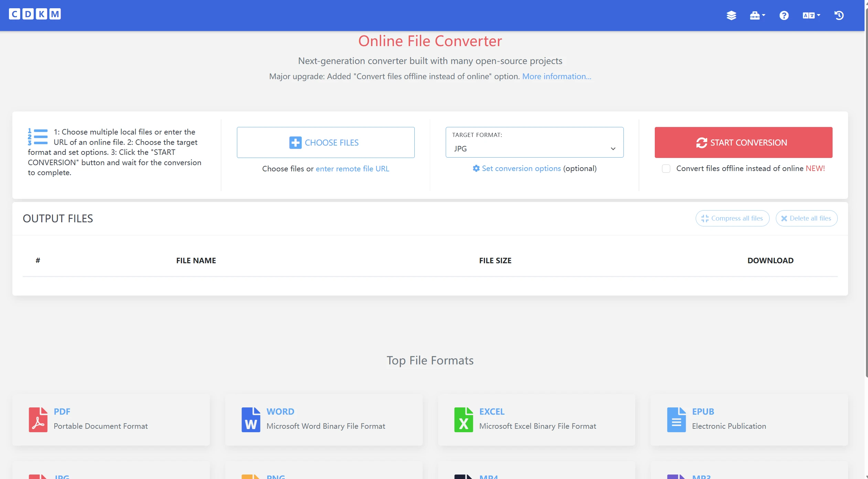Click the FILE SIZE column header
868x479 pixels.
click(495, 260)
